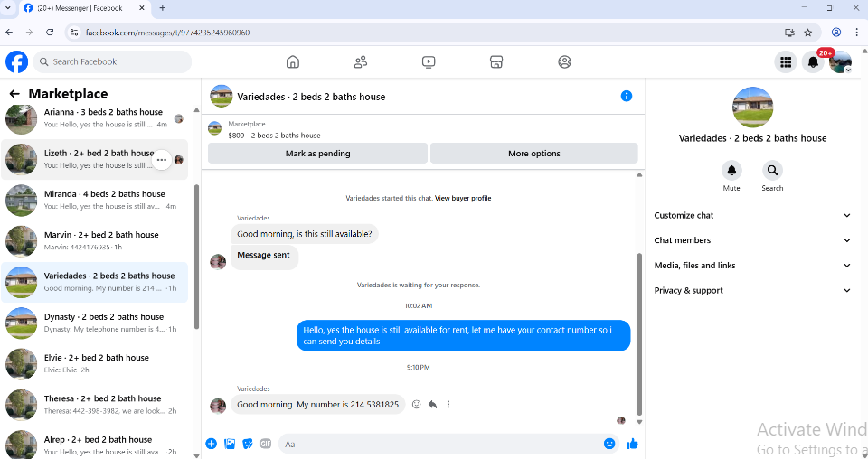Open more actions plus icon in composer
Image resolution: width=868 pixels, height=459 pixels.
[x=211, y=444]
